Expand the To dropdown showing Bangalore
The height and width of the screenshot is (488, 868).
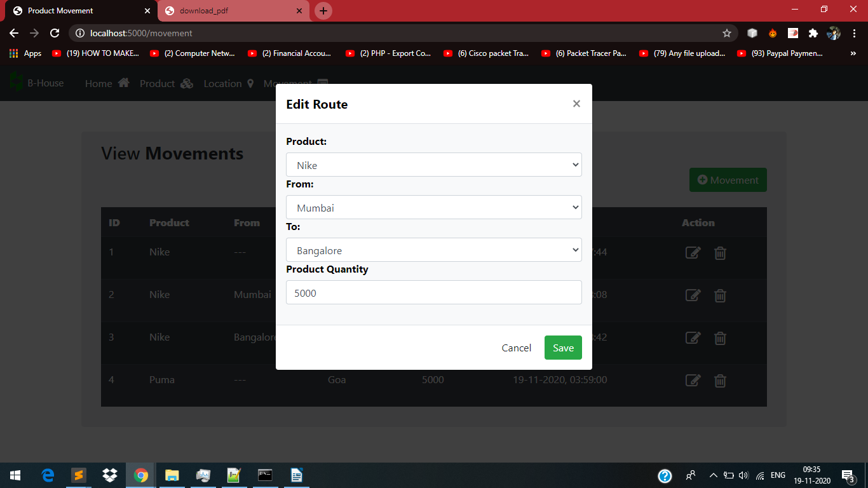434,250
